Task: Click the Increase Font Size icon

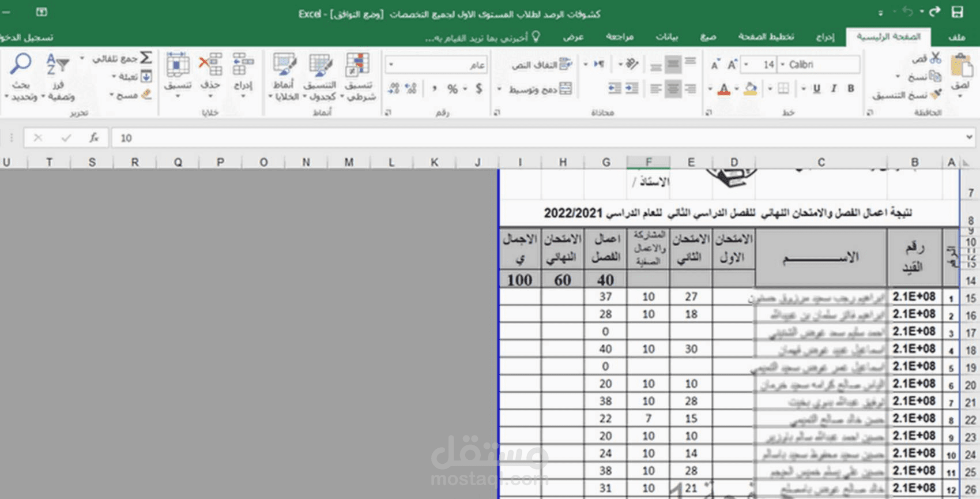Action: 732,65
